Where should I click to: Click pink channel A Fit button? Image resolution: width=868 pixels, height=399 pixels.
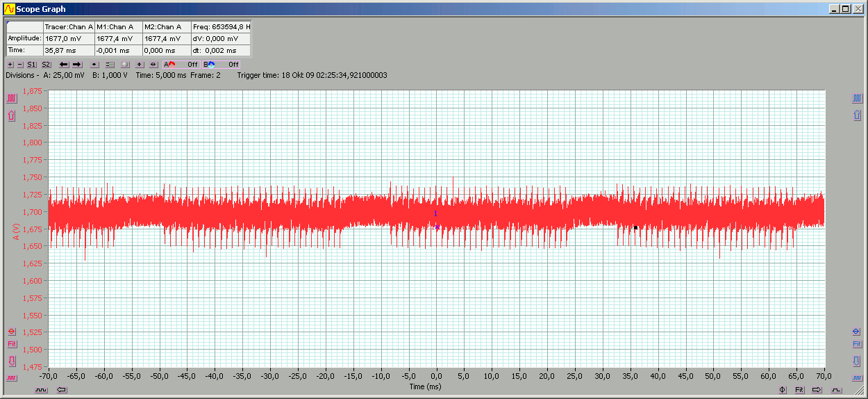coord(11,344)
